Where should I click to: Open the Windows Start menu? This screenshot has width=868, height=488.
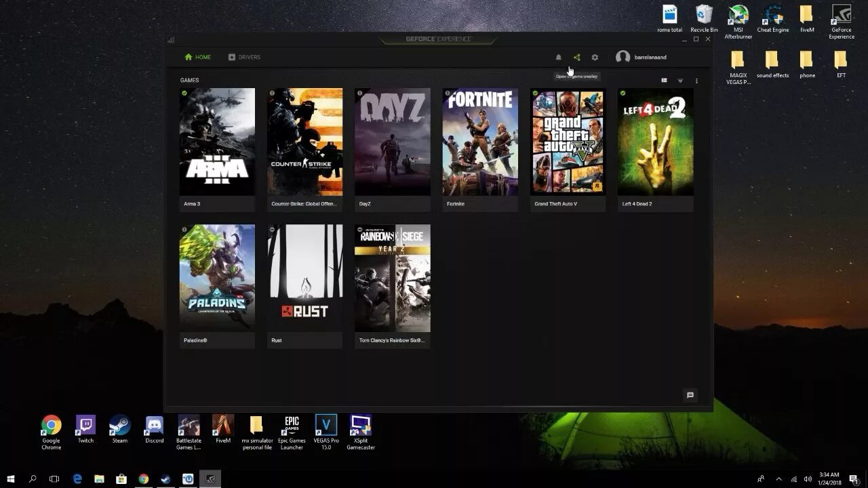[11, 479]
